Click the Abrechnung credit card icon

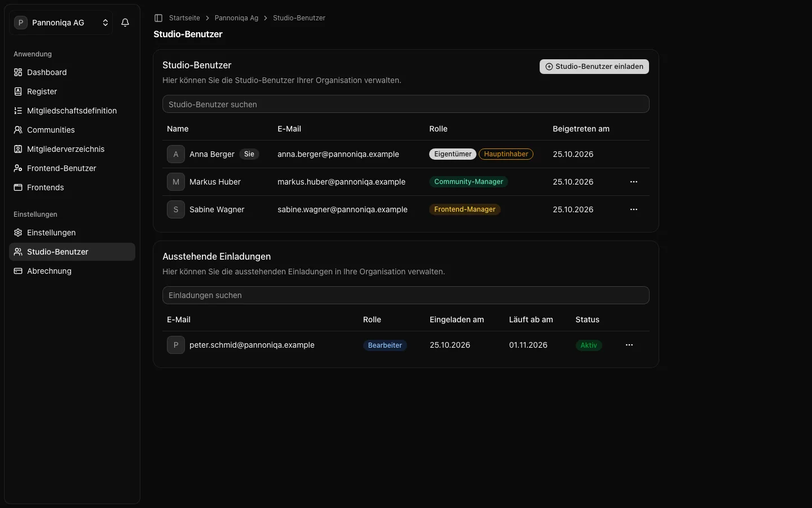tap(18, 271)
